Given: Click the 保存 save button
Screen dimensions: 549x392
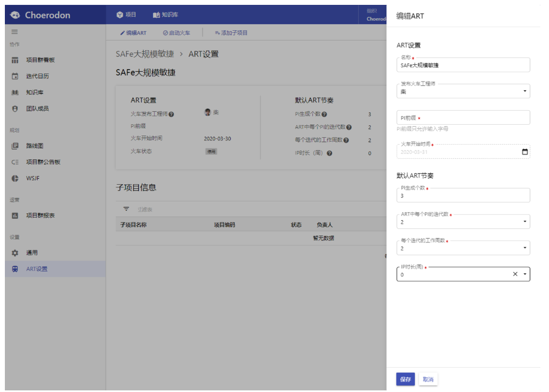Looking at the screenshot, I should pyautogui.click(x=405, y=380).
